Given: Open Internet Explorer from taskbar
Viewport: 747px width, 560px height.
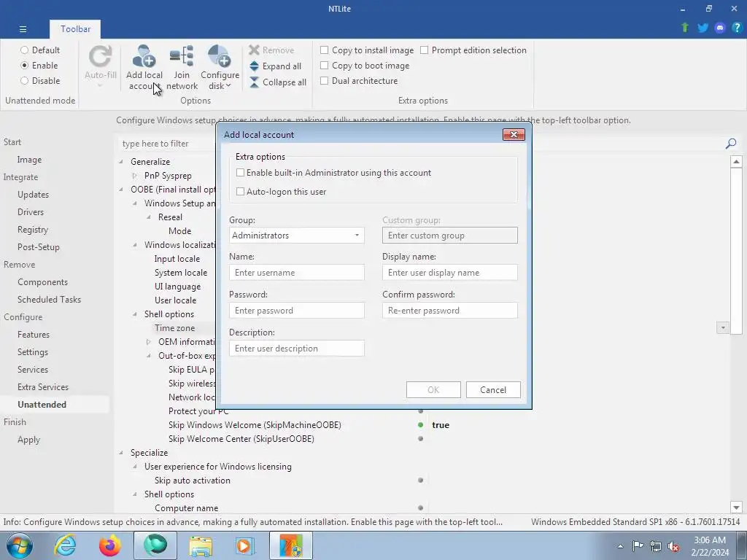Looking at the screenshot, I should 65,545.
